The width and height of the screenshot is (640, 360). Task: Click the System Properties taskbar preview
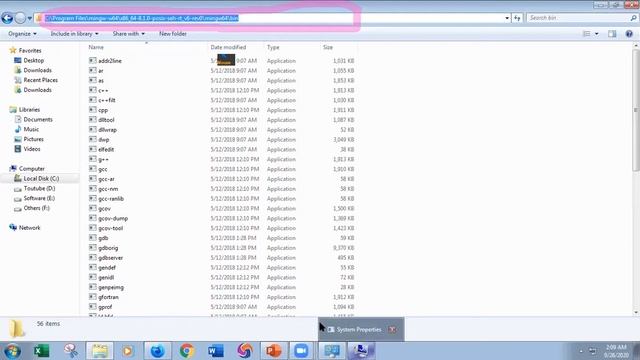tap(361, 329)
